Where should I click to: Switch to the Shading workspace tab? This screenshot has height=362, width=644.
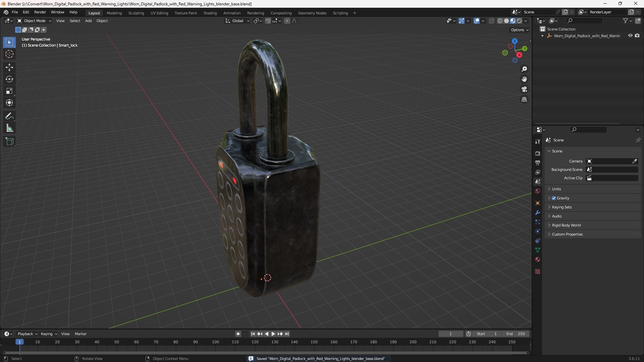pyautogui.click(x=210, y=13)
